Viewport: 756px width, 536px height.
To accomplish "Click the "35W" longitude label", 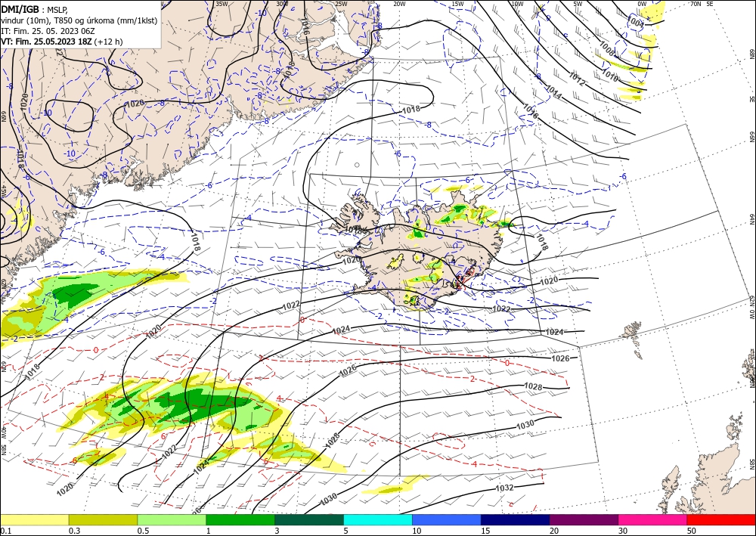I will (222, 4).
